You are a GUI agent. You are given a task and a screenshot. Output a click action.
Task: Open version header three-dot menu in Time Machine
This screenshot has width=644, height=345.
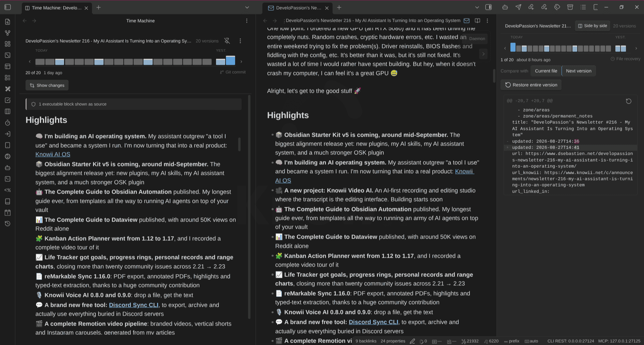click(240, 41)
